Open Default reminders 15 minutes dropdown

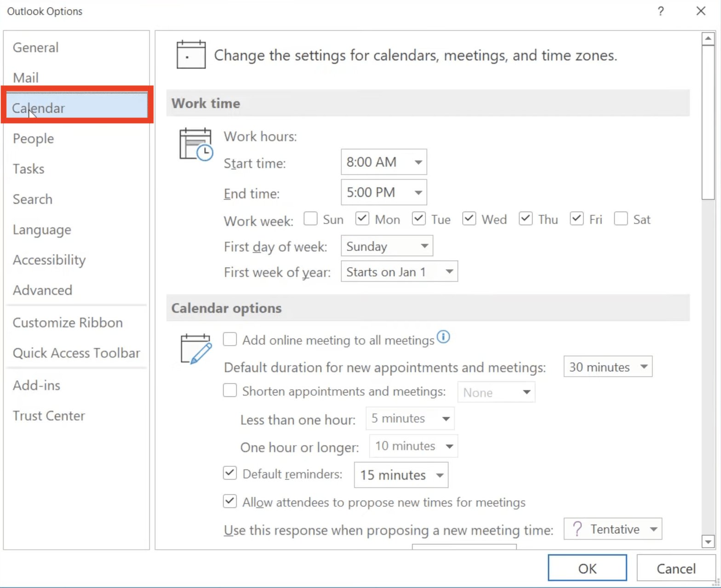point(401,475)
